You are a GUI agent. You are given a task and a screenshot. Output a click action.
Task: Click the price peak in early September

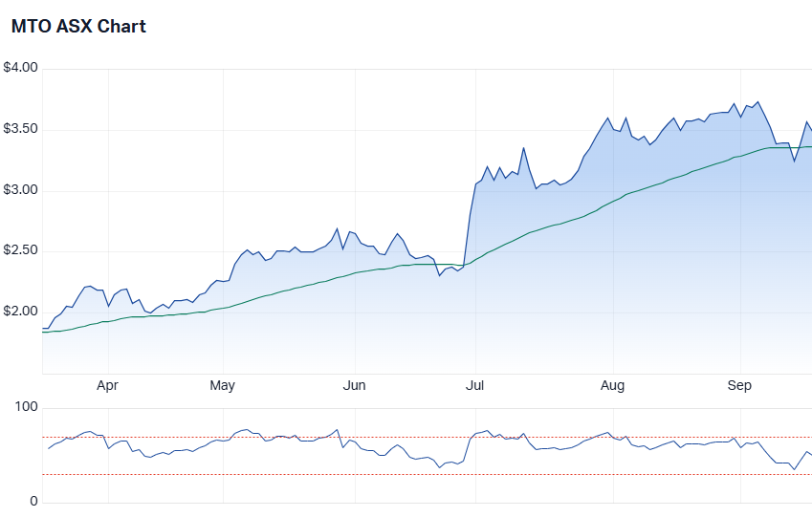pos(757,102)
